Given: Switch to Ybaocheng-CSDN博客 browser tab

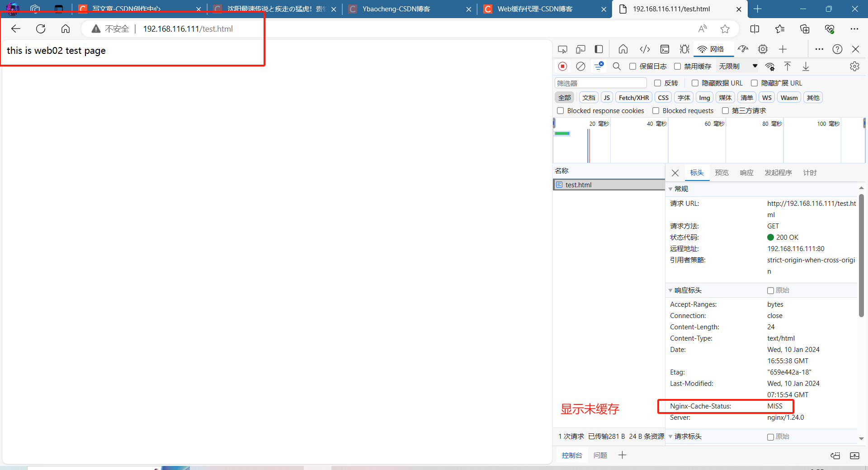Looking at the screenshot, I should (409, 9).
